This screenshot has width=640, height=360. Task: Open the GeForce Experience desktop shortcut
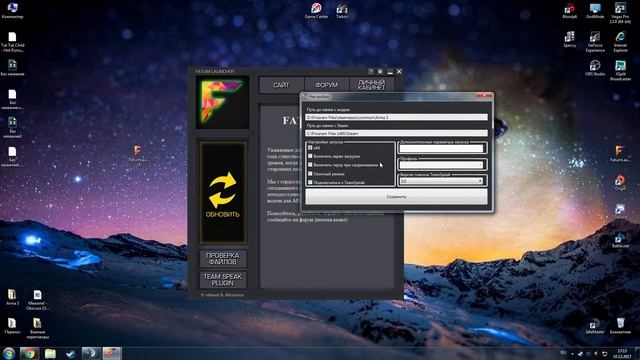tap(595, 42)
